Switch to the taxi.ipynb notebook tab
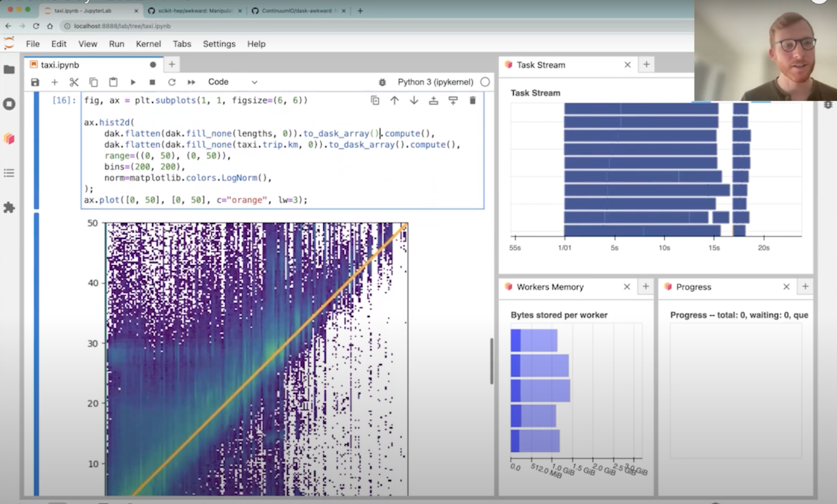This screenshot has width=837, height=504. tap(60, 65)
